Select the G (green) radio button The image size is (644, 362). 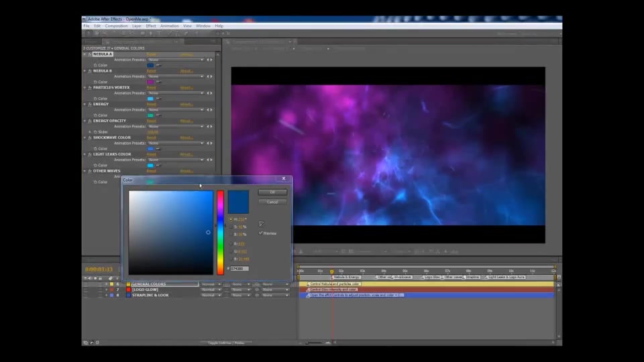[x=230, y=251]
